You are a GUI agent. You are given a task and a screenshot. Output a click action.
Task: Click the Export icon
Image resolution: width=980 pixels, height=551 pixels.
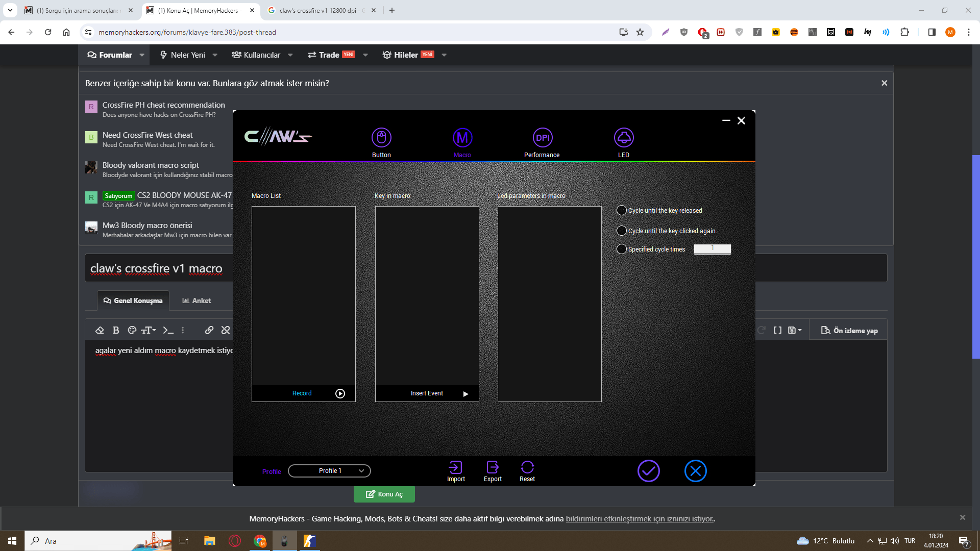(x=493, y=467)
